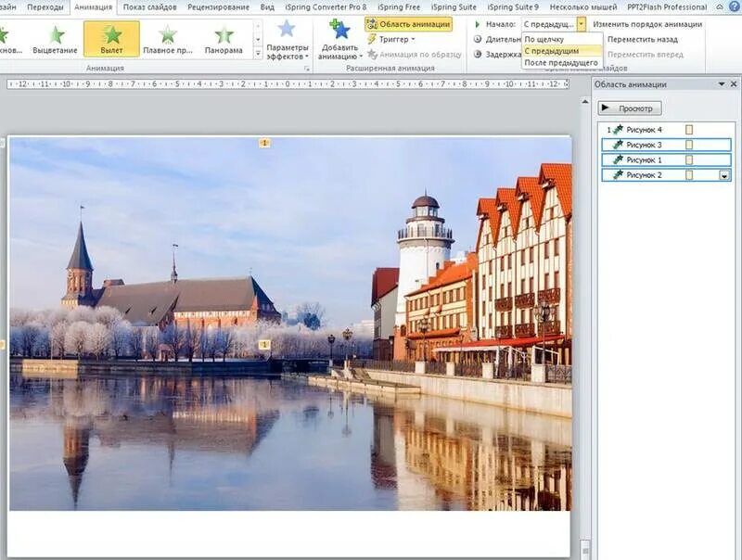Screen dimensions: 742x560
Task: Select Рисунок 4 animation entry
Action: (666, 130)
